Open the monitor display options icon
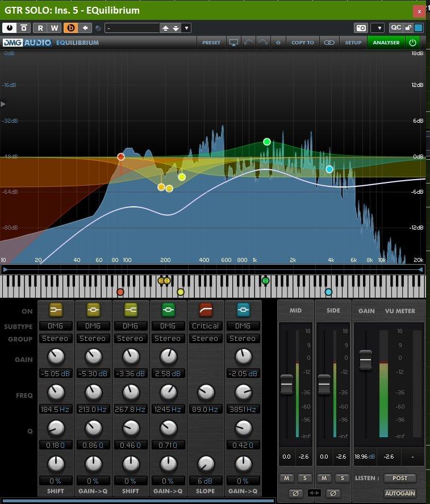Image resolution: width=430 pixels, height=504 pixels. click(233, 43)
